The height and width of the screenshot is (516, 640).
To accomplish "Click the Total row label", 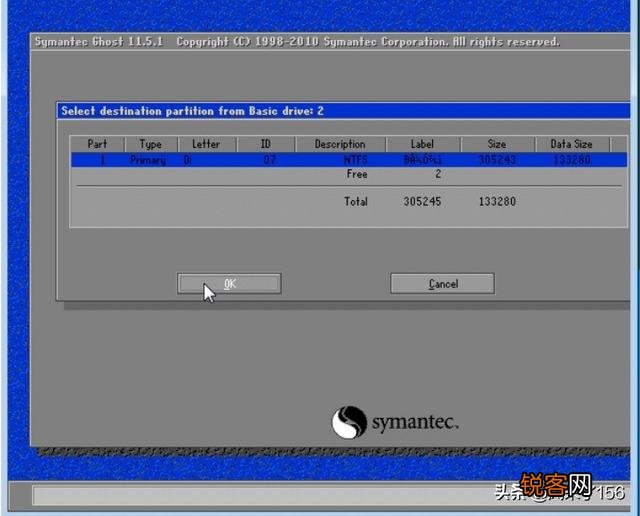I will coord(356,201).
